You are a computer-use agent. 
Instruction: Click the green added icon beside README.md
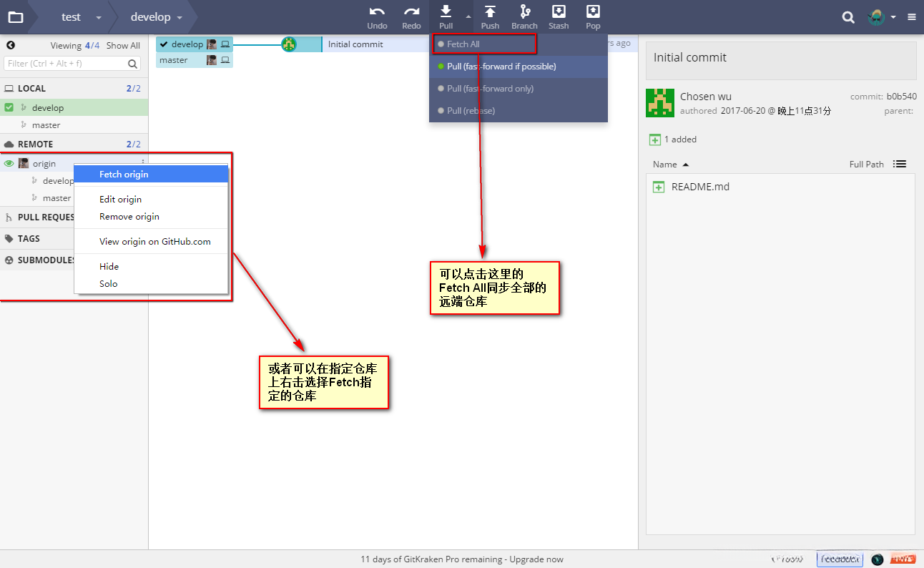[x=659, y=187]
